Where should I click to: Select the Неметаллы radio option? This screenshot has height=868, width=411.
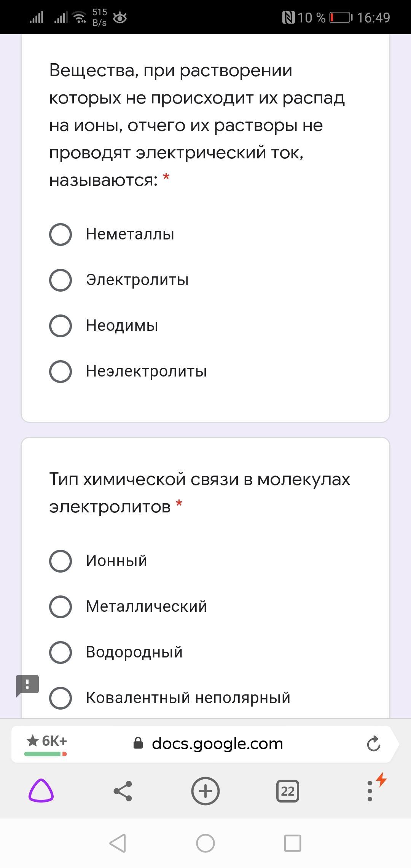click(x=61, y=234)
